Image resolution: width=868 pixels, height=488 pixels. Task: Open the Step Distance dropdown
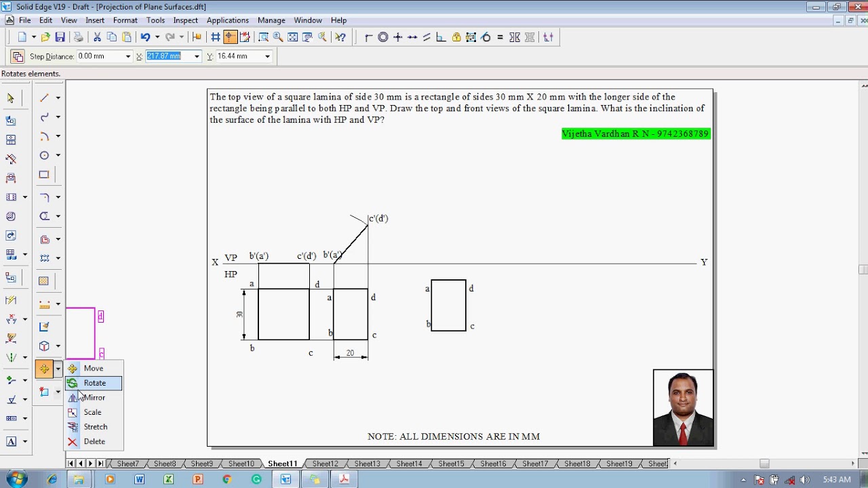point(127,56)
